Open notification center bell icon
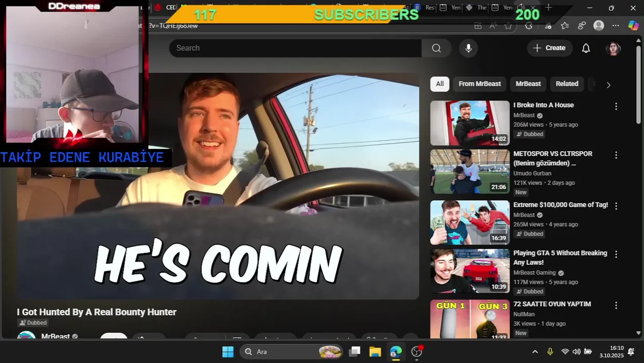Image resolution: width=644 pixels, height=363 pixels. coord(631,351)
